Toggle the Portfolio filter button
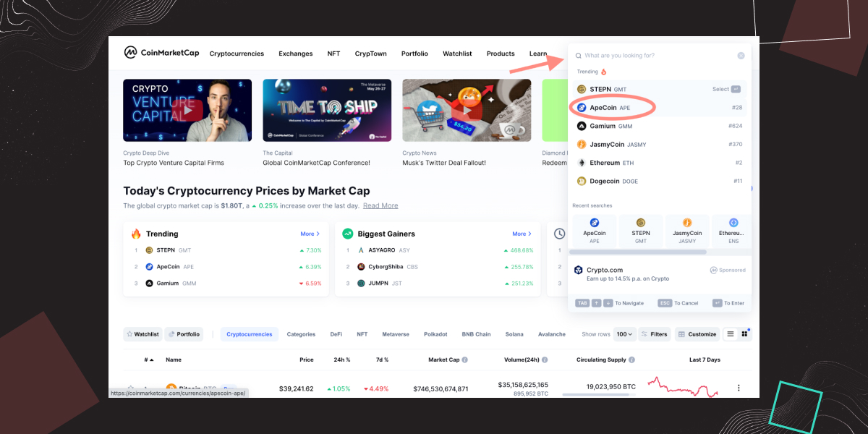868x434 pixels. [184, 334]
